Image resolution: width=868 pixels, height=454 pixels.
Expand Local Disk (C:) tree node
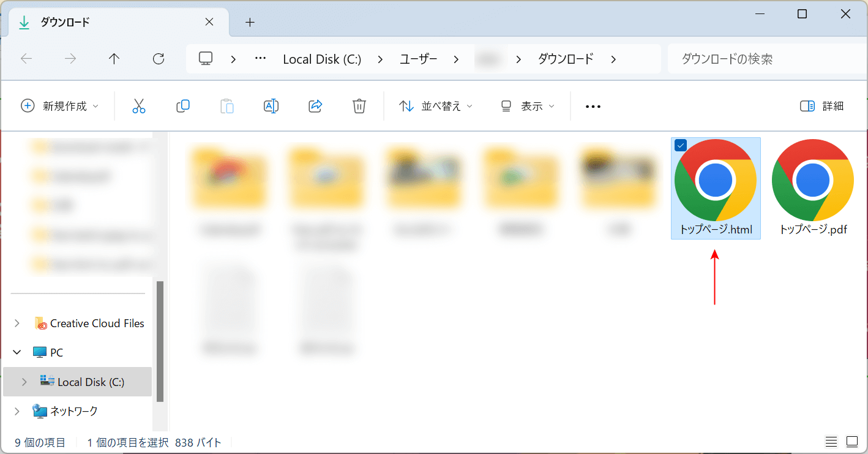point(24,382)
